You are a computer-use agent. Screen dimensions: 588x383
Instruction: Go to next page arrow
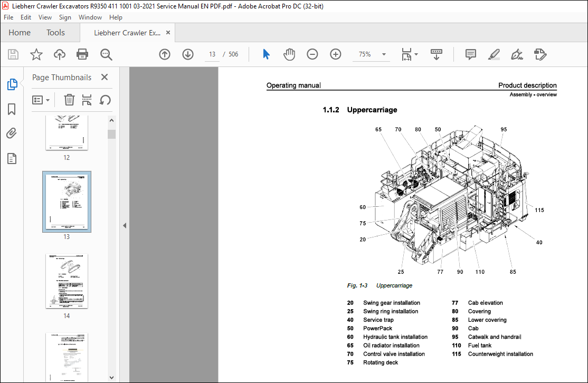coord(188,54)
